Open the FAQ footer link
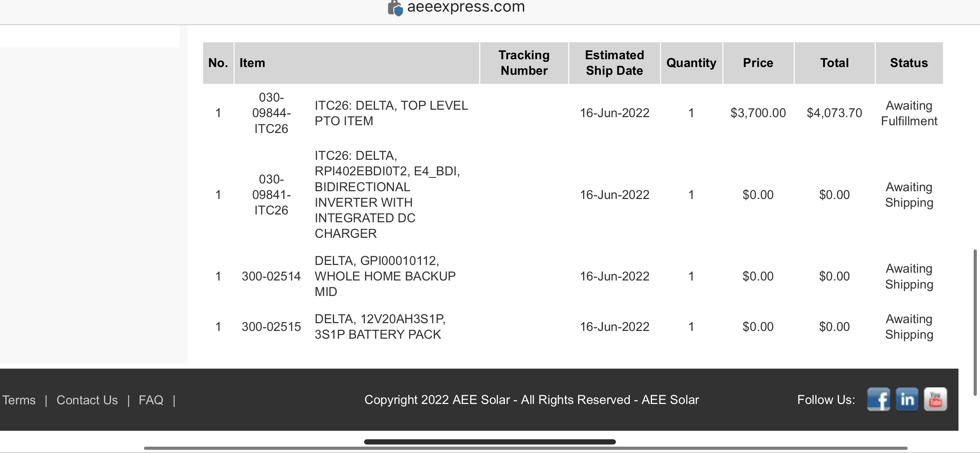 pos(151,400)
